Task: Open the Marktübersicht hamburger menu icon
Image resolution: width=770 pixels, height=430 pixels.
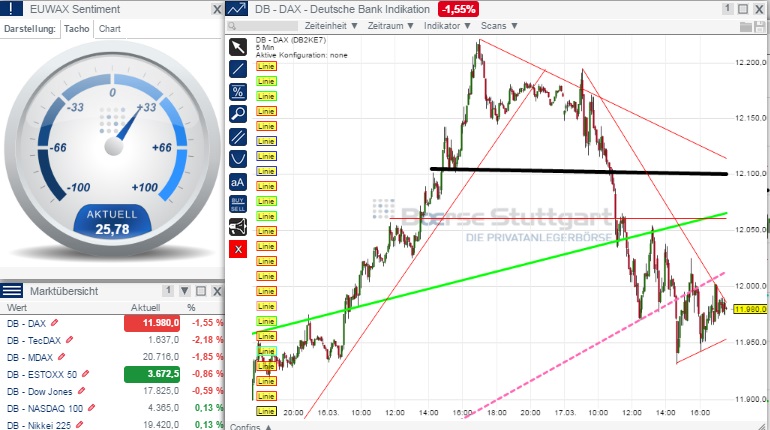Action: pyautogui.click(x=11, y=291)
